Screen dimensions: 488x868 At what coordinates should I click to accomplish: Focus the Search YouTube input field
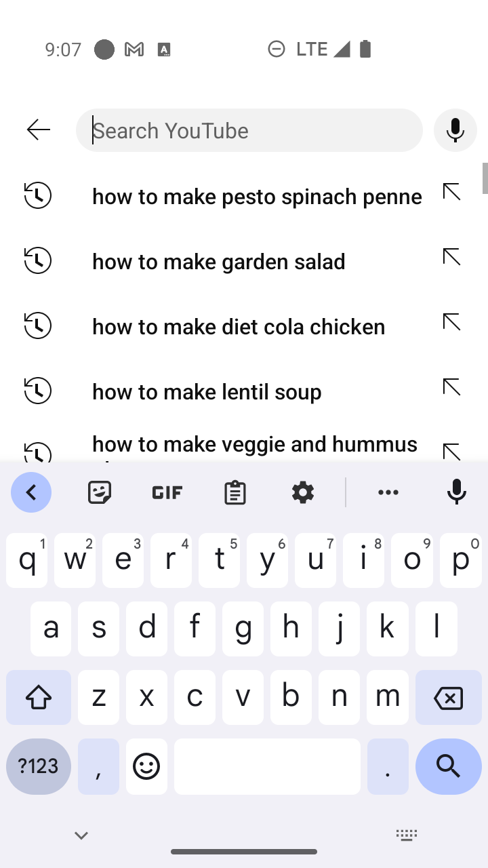tap(249, 130)
